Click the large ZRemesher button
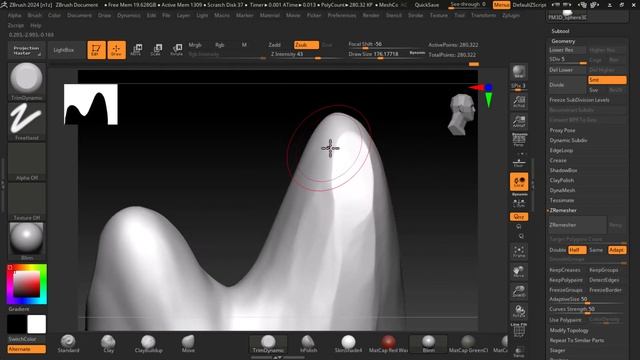The height and width of the screenshot is (360, 640). 578,225
